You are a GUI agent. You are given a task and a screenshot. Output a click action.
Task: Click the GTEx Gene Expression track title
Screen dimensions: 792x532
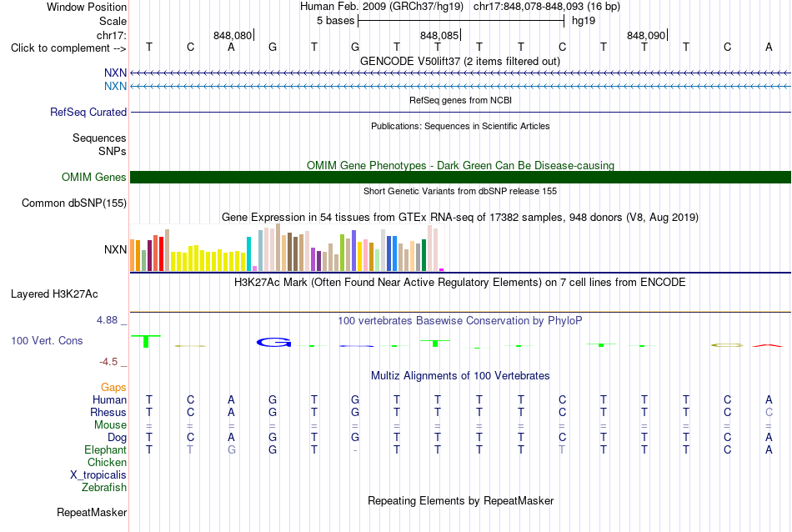tap(460, 218)
